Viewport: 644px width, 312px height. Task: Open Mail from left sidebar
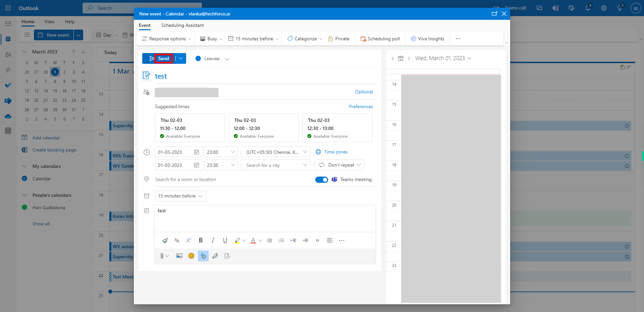8,24
